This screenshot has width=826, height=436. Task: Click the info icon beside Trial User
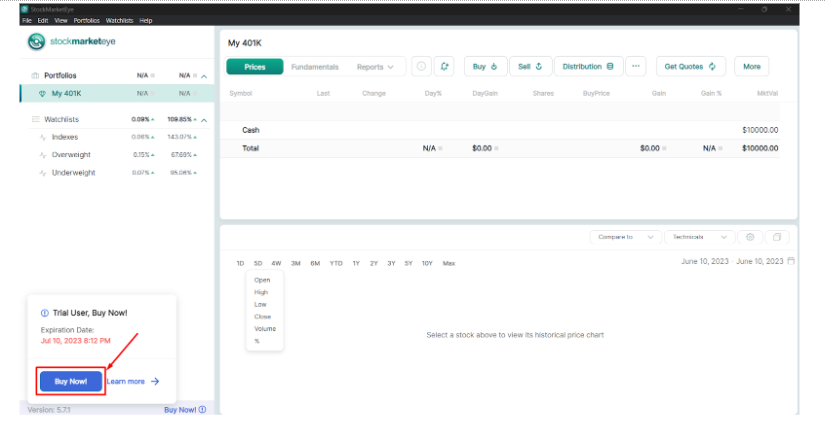coord(45,313)
